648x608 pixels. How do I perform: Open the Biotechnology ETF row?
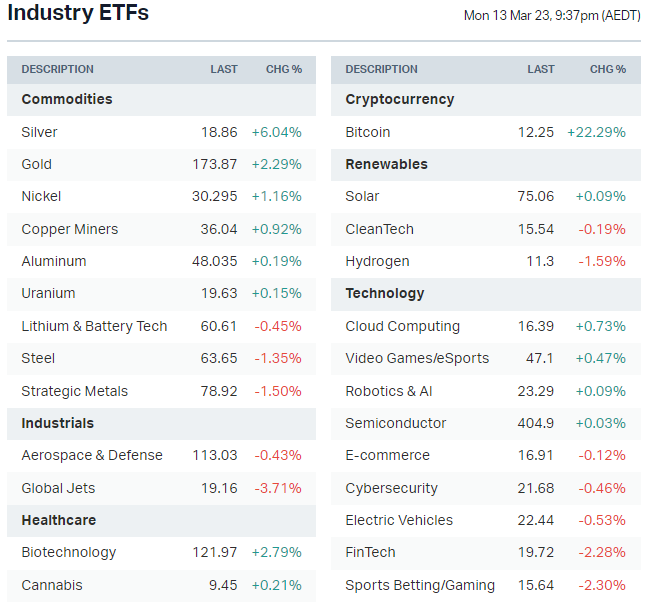point(69,552)
